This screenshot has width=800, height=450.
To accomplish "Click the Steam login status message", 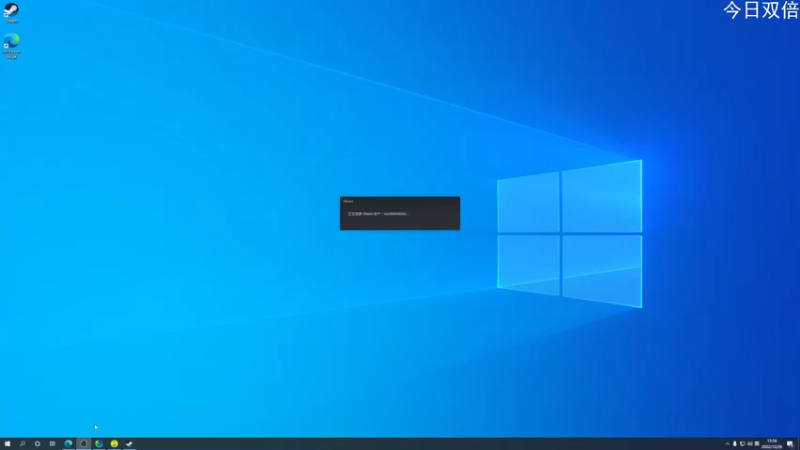I will tap(378, 214).
